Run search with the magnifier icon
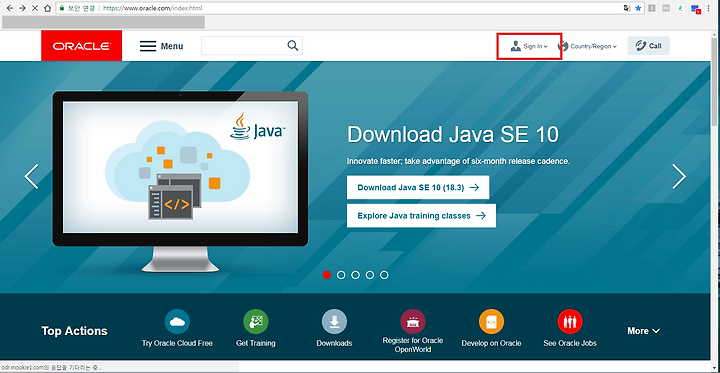The width and height of the screenshot is (720, 373). [292, 45]
